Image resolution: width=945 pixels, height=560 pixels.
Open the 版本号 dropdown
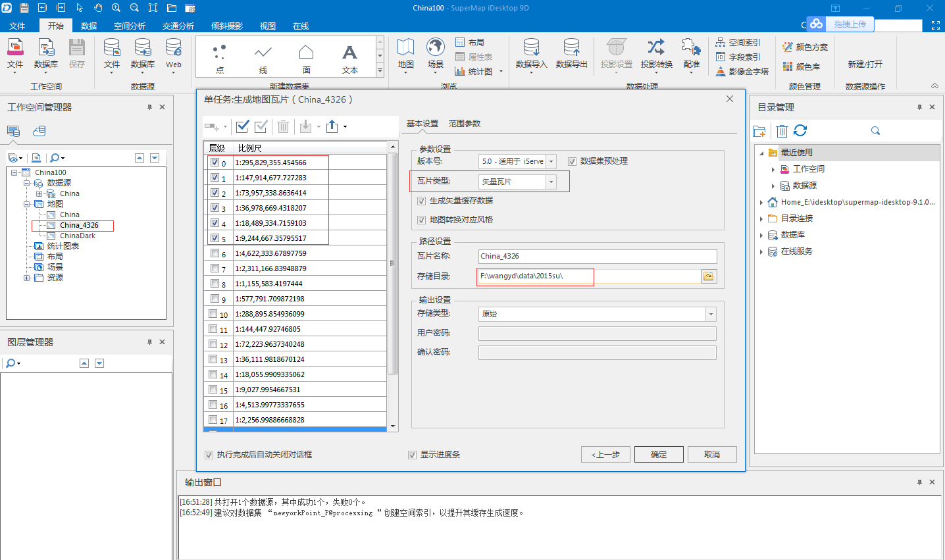point(551,161)
